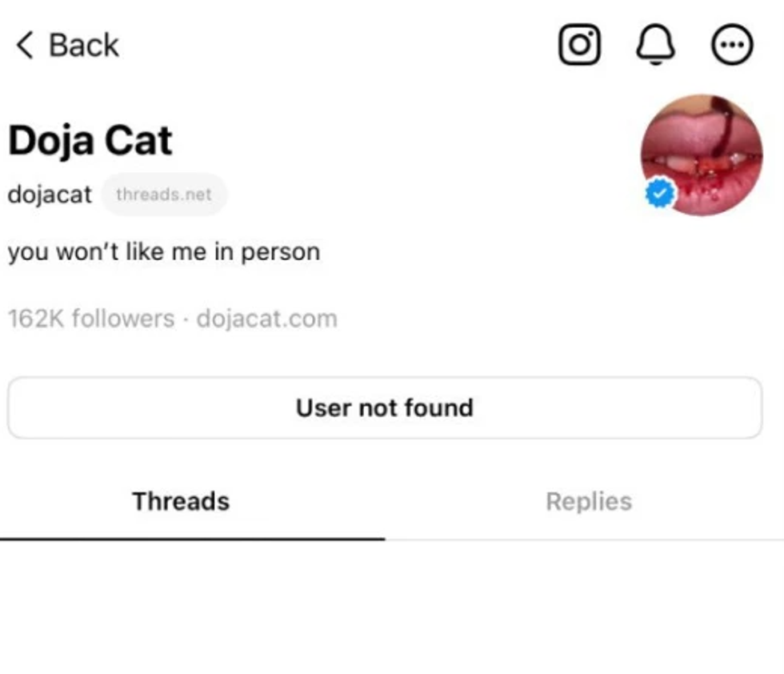784x674 pixels.
Task: Click the Doja Cat display name
Action: [x=90, y=141]
